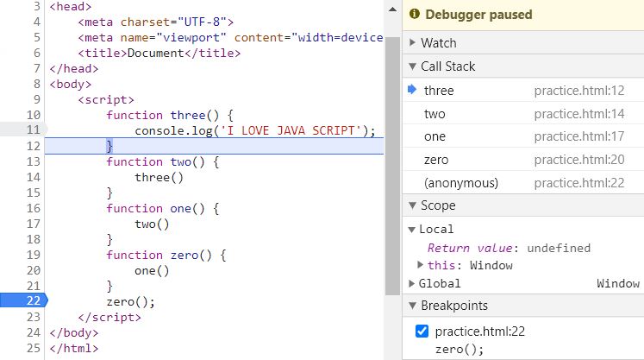Click the current frame blue arrow icon

[412, 89]
